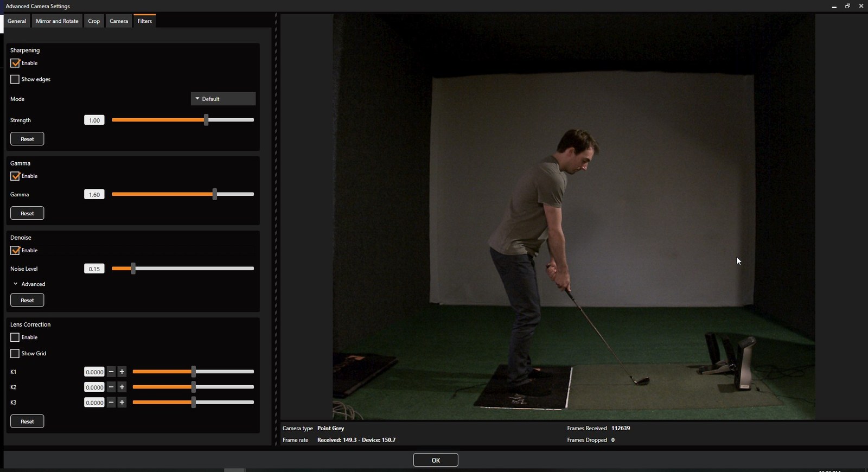Viewport: 868px width, 472px height.
Task: Restore down the settings window
Action: click(x=847, y=6)
